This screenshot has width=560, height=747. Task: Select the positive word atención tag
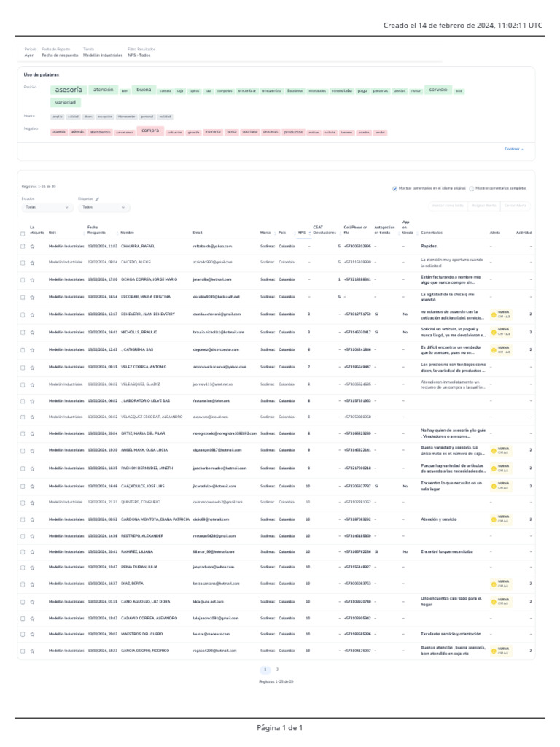tap(104, 90)
